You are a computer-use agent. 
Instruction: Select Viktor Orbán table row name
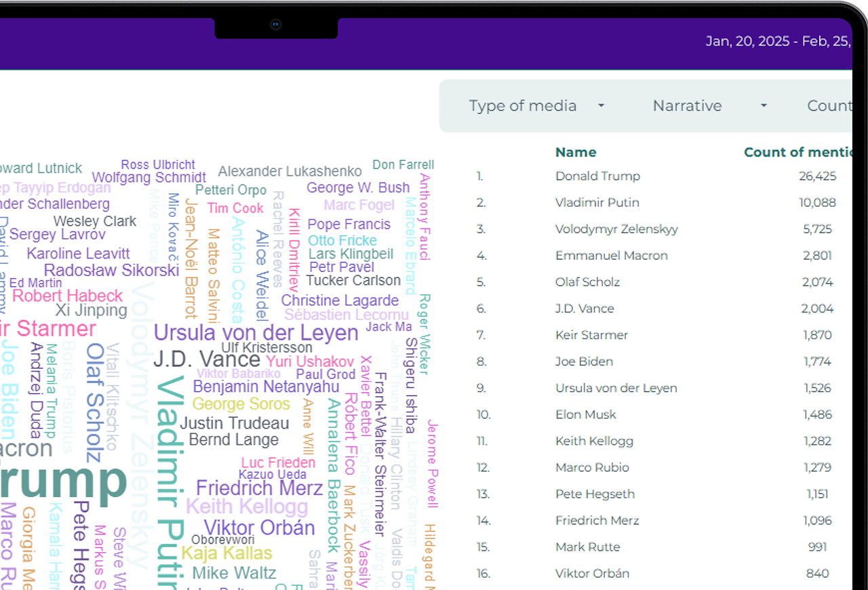click(592, 573)
